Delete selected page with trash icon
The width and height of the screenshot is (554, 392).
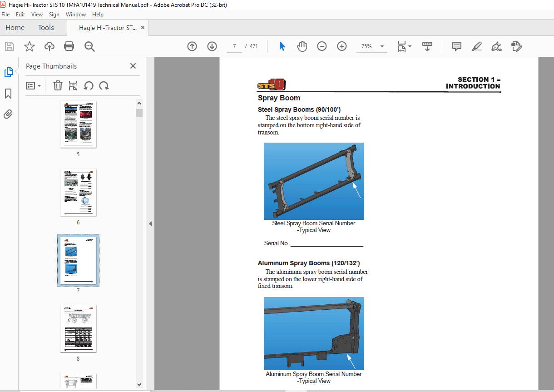pos(58,85)
